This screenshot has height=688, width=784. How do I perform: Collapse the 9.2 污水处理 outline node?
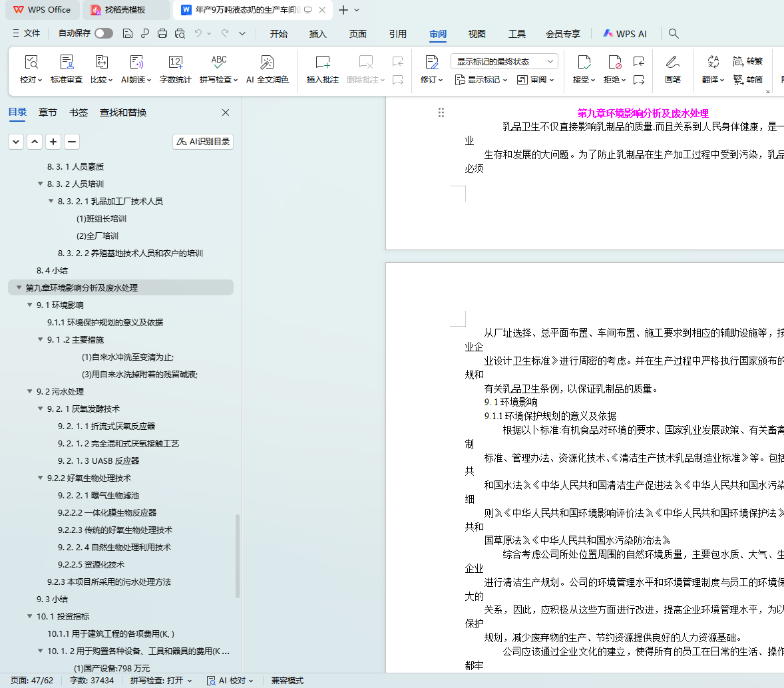(x=29, y=391)
